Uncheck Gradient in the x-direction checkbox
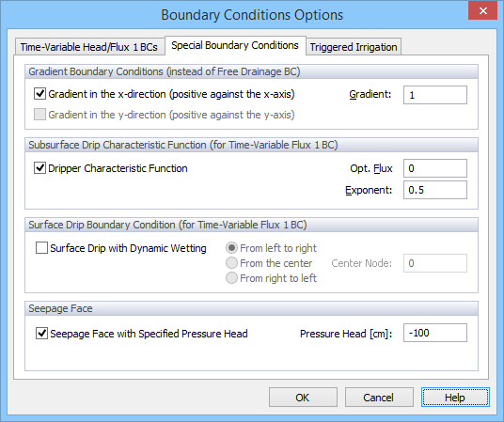This screenshot has width=504, height=422. (x=39, y=94)
